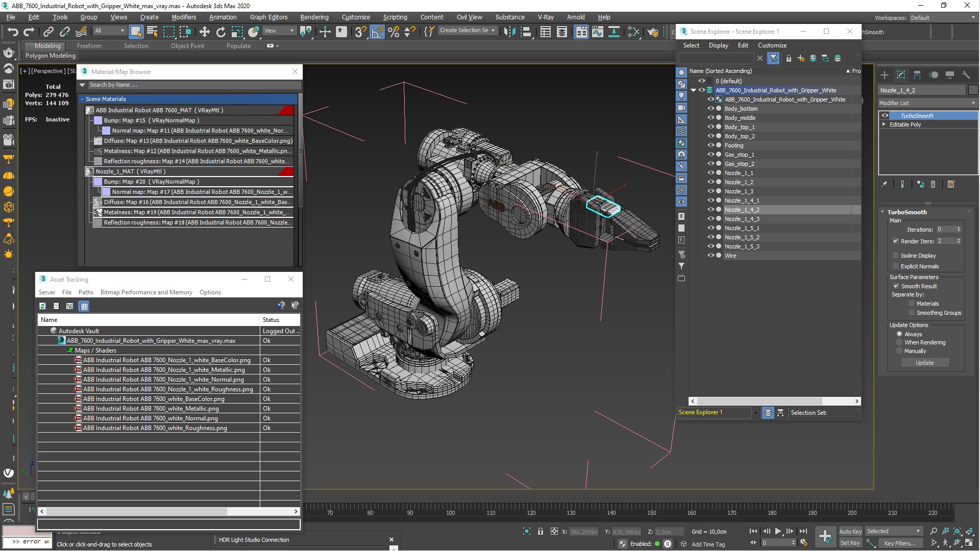Uncheck Smooth Result option

(x=896, y=286)
